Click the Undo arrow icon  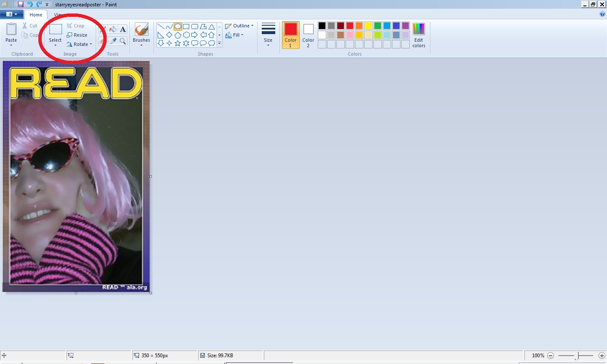[30, 4]
